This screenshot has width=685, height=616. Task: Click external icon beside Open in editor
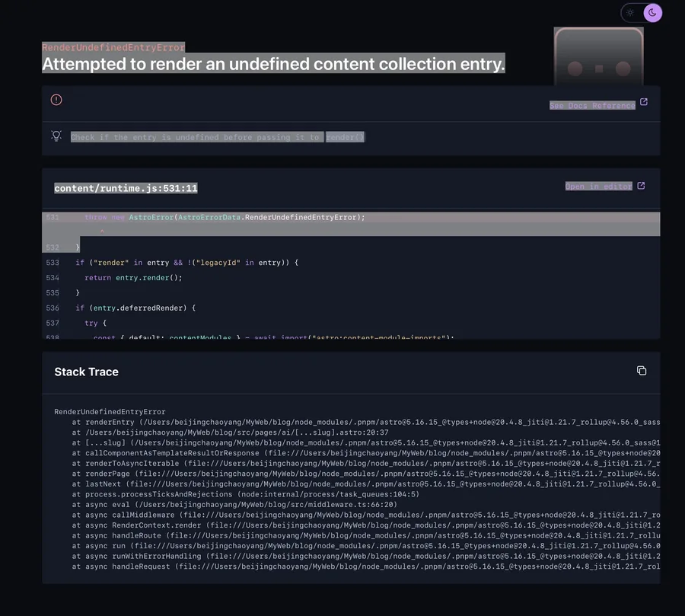641,186
